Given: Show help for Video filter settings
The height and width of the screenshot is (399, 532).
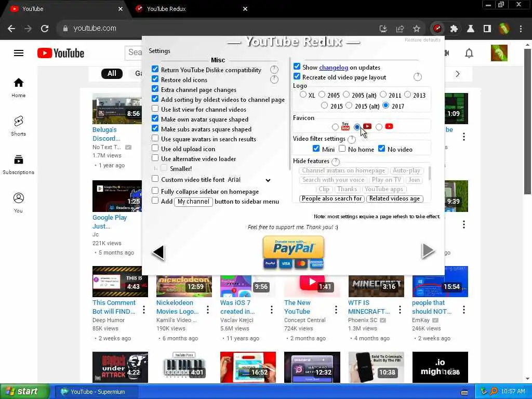Looking at the screenshot, I should pos(352,139).
